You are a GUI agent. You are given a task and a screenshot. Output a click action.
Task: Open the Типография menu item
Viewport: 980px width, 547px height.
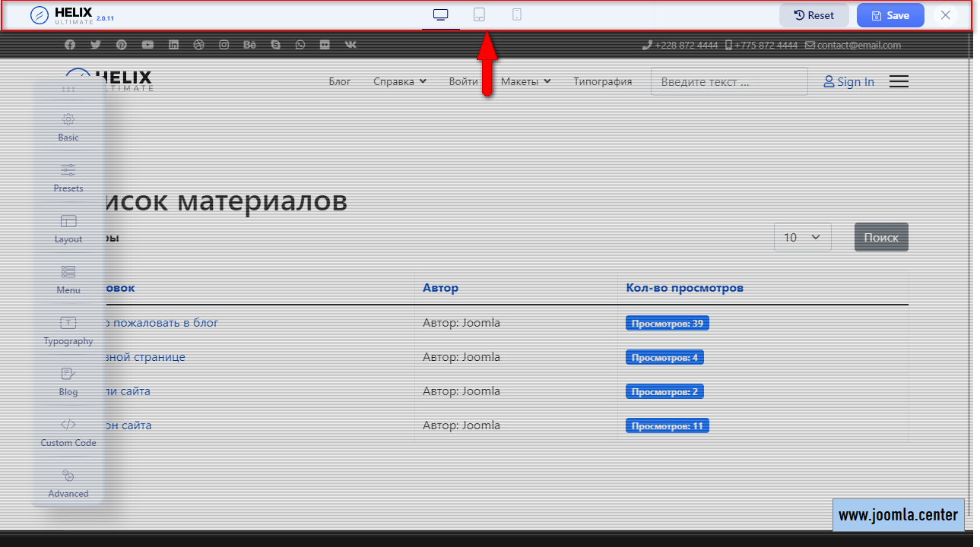coord(602,81)
